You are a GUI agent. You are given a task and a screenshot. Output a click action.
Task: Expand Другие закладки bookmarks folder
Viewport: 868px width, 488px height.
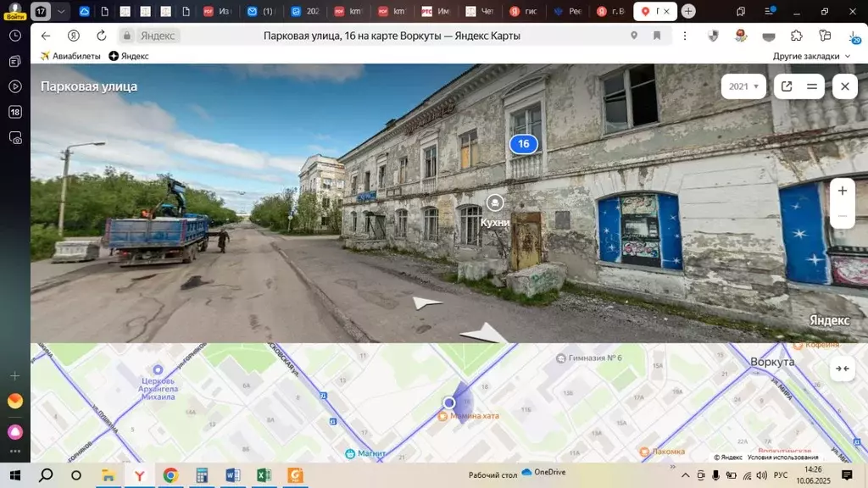point(811,56)
